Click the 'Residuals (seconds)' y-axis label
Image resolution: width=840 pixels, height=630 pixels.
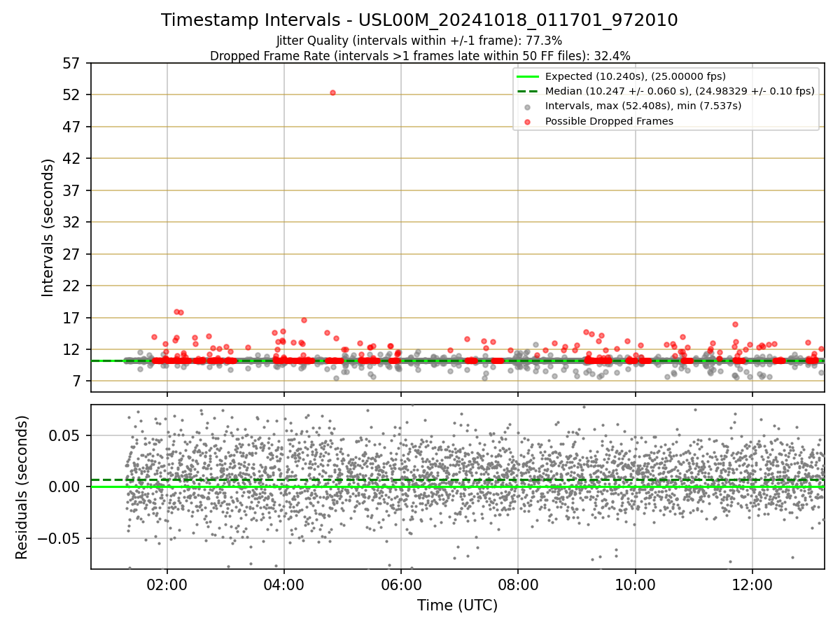coord(22,487)
